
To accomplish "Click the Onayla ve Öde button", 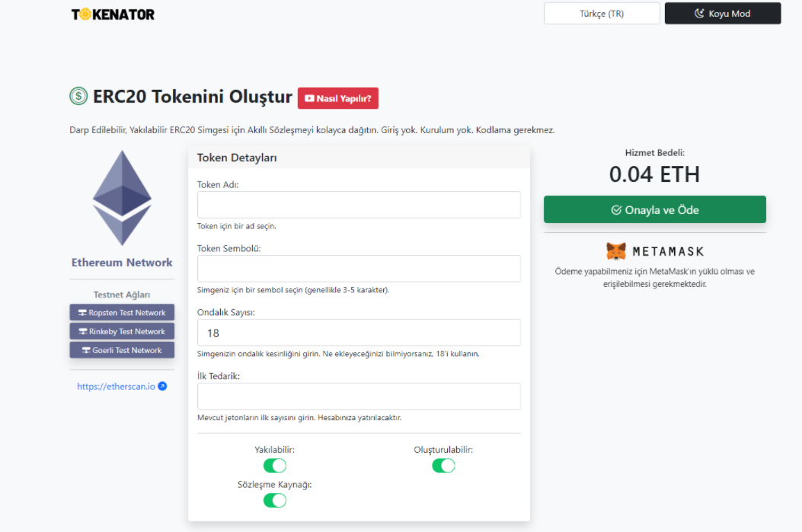I will 655,209.
